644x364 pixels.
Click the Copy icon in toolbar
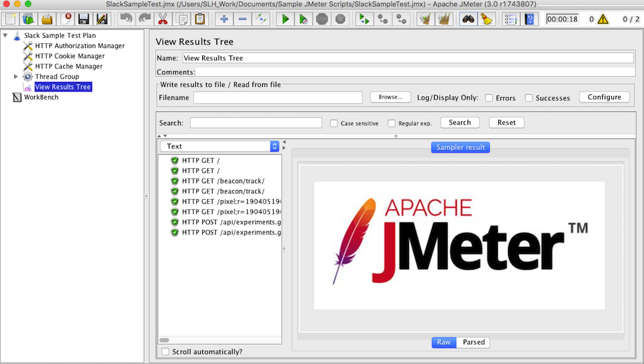pos(182,19)
